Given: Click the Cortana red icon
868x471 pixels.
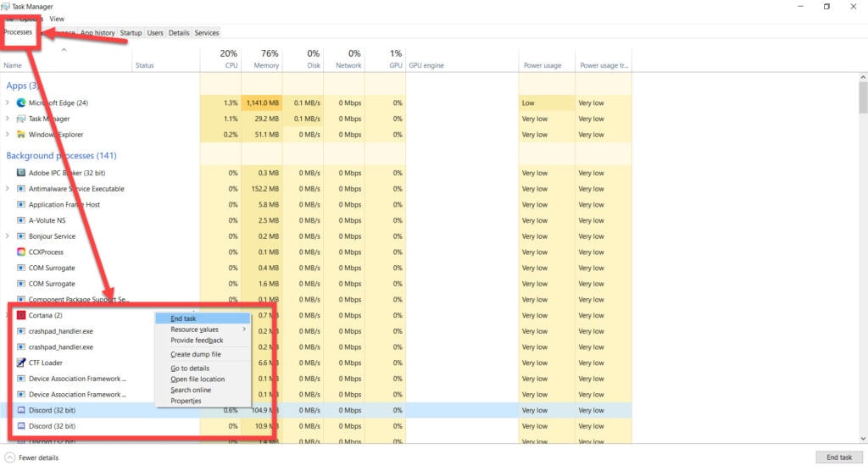Looking at the screenshot, I should (x=21, y=315).
